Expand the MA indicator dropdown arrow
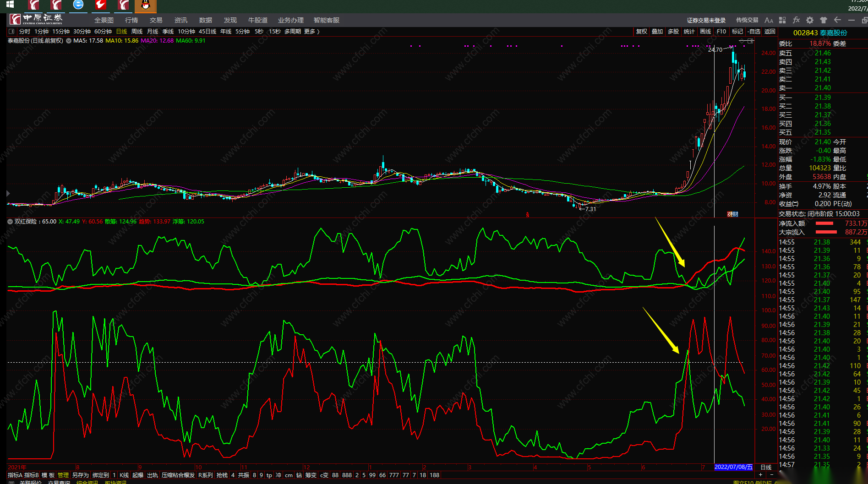The image size is (868, 484). click(69, 41)
